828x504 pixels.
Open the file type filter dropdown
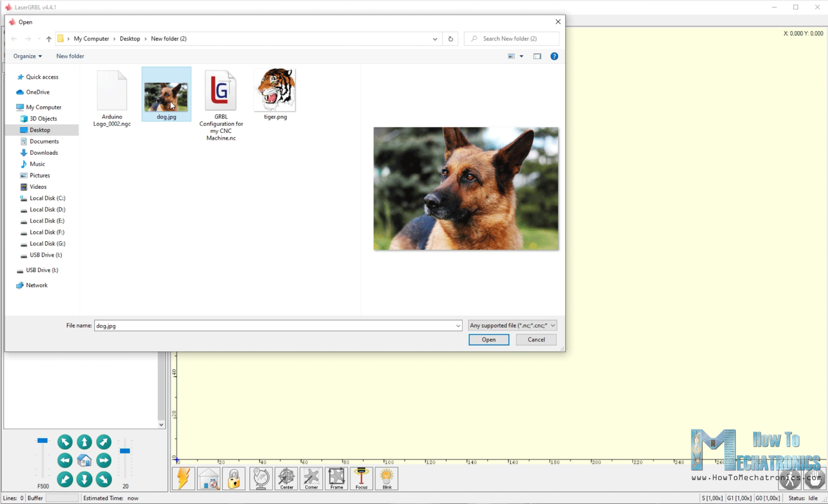[x=512, y=325]
